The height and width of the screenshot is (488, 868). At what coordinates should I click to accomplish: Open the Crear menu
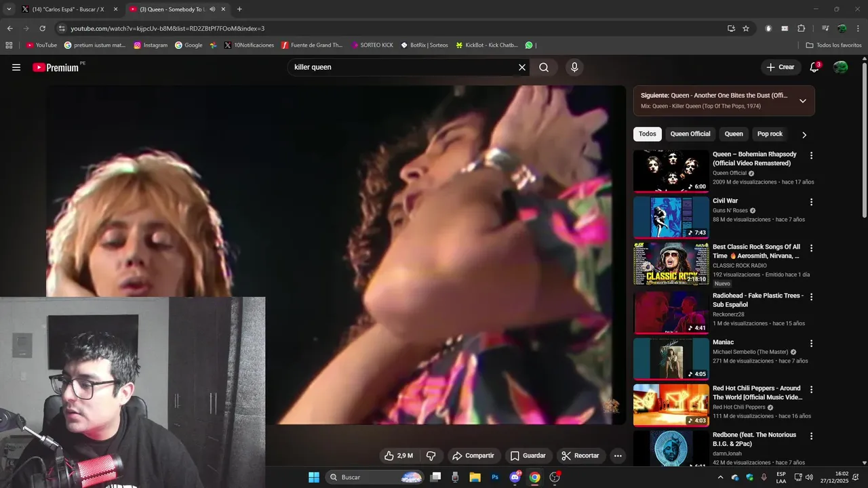pos(780,67)
